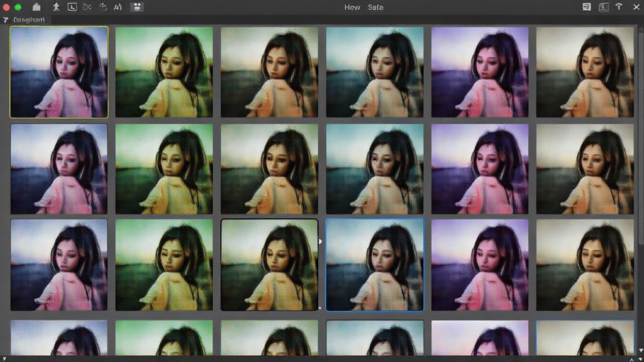Click the filter funnel icon below toolbar
644x362 pixels.
click(x=5, y=19)
